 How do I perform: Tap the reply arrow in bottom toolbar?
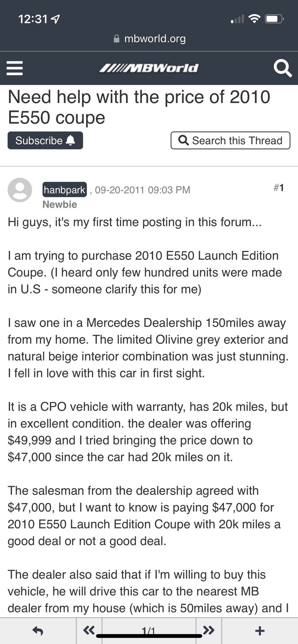click(38, 630)
